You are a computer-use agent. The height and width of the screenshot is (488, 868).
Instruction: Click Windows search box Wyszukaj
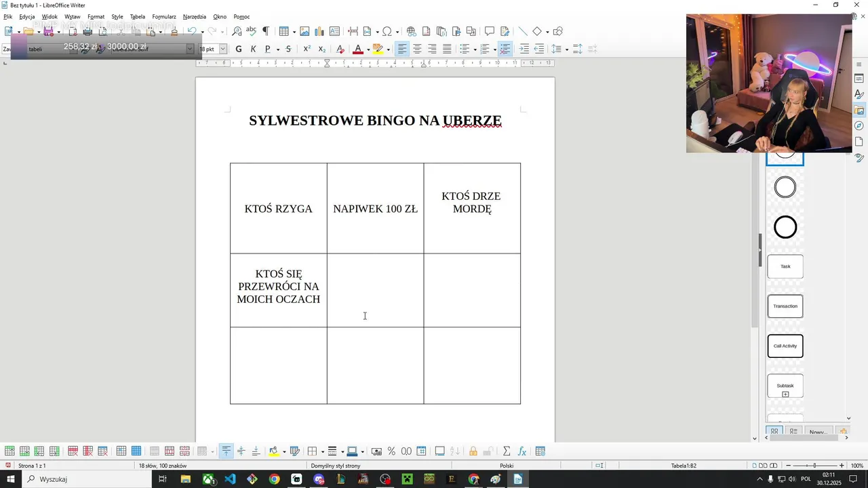coord(87,479)
